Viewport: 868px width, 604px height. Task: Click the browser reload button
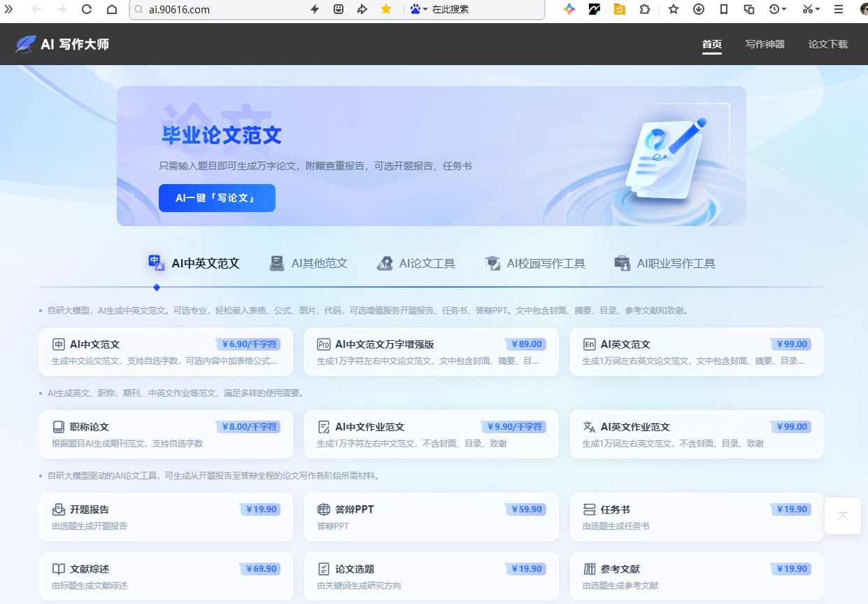tap(87, 9)
